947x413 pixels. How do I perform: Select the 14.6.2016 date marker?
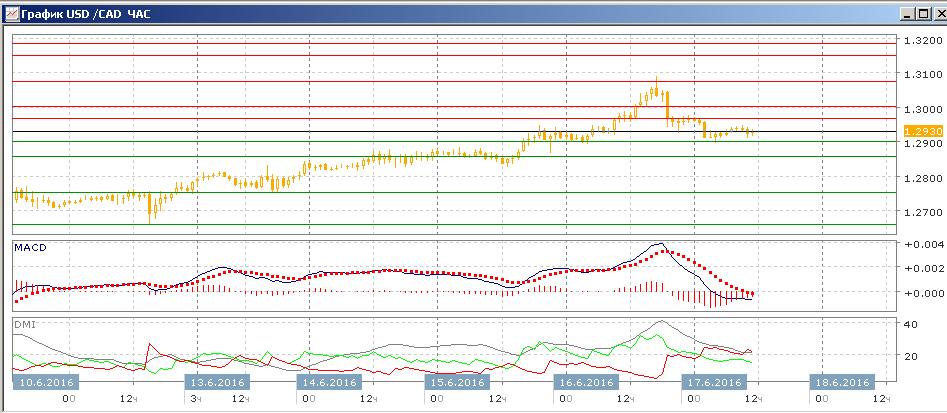(x=329, y=382)
